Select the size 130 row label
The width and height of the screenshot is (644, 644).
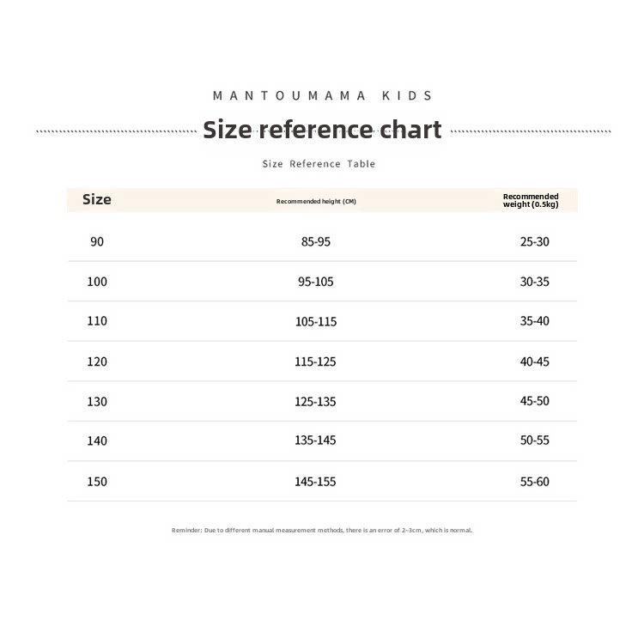[97, 401]
